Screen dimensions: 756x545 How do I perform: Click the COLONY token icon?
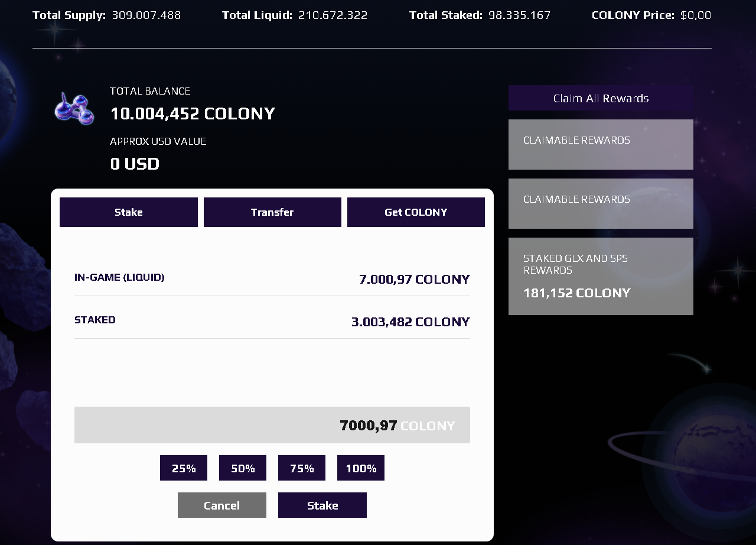[74, 109]
